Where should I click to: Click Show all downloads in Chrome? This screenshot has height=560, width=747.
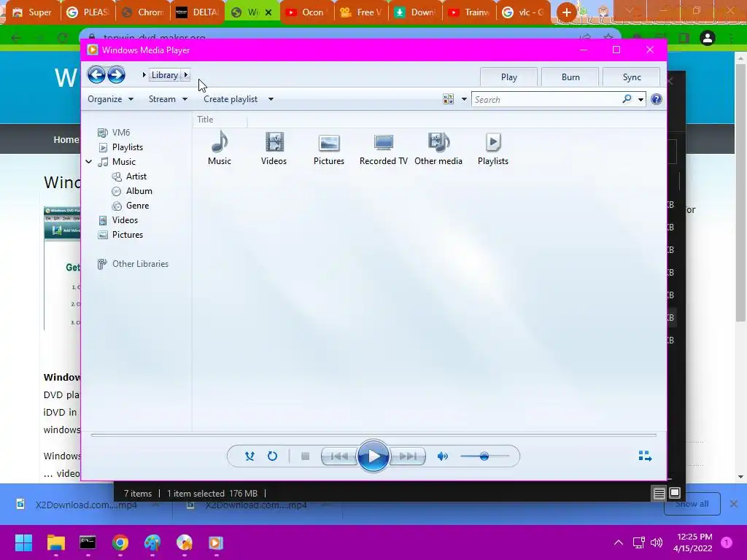click(692, 504)
